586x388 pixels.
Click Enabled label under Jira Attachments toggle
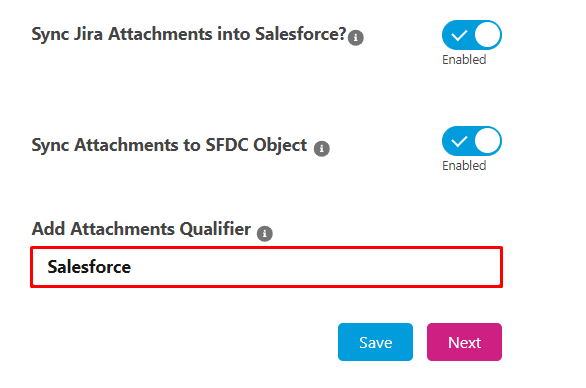click(x=464, y=60)
